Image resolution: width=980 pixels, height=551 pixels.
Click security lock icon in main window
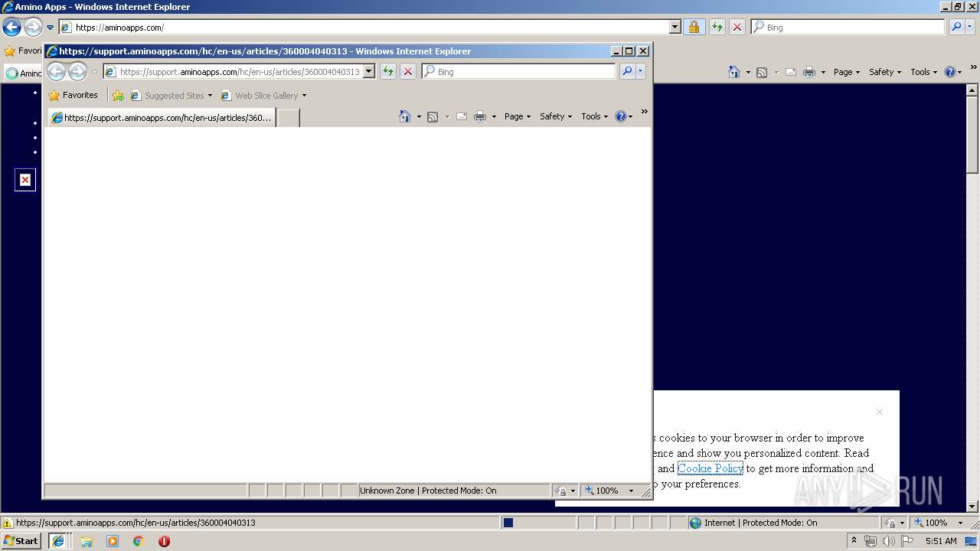coord(694,27)
